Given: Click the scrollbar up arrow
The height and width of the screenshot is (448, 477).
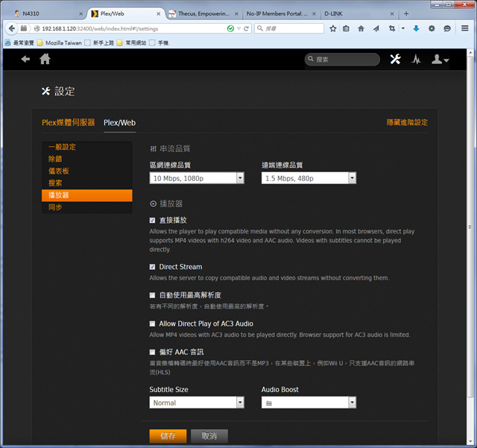Looking at the screenshot, I should coord(470,52).
